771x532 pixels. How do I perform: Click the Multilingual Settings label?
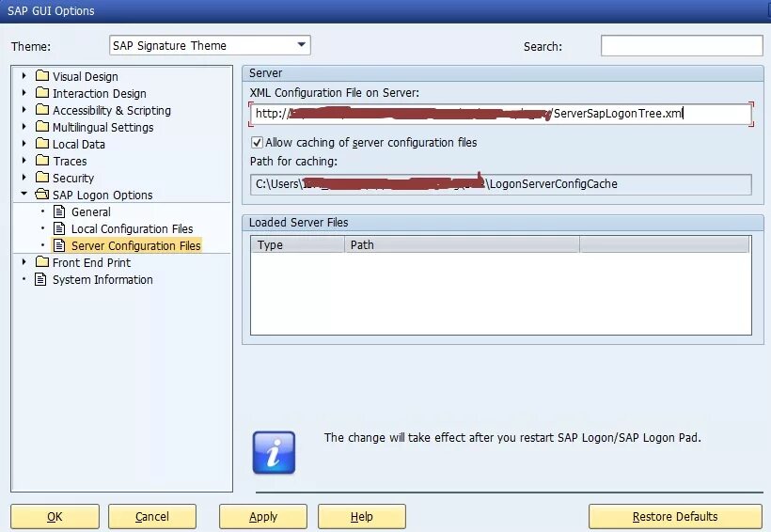pos(102,127)
